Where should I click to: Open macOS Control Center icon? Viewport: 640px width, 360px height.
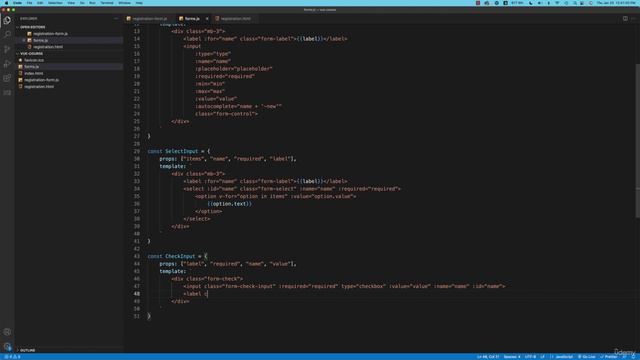(x=582, y=3)
